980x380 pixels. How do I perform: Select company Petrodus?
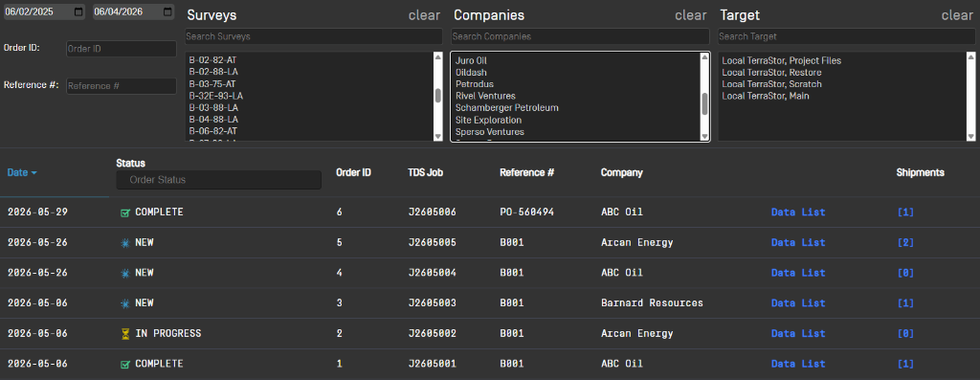(x=475, y=83)
